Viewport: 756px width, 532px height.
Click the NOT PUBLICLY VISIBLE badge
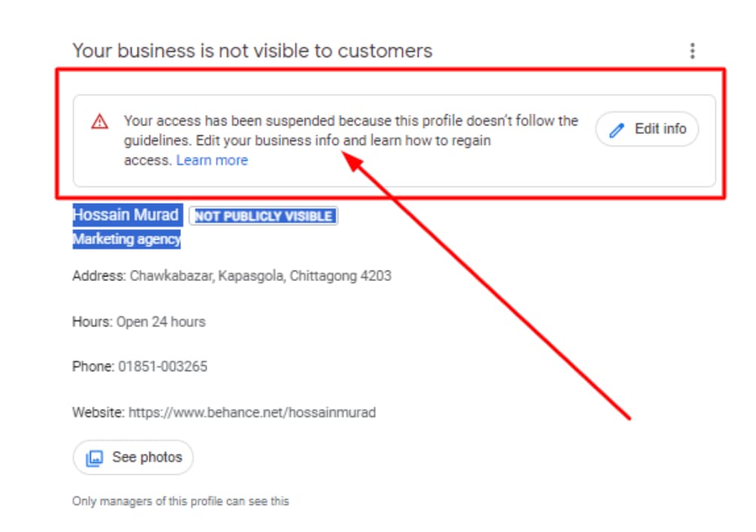[263, 216]
